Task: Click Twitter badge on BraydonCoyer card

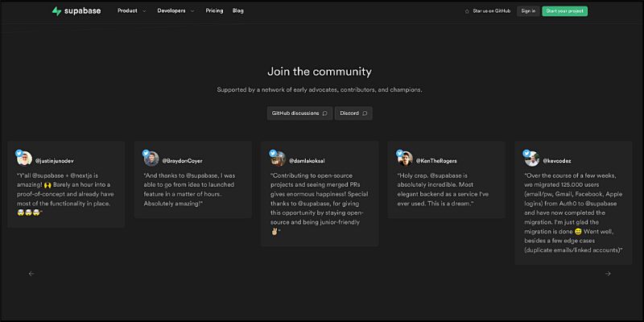Action: point(146,153)
